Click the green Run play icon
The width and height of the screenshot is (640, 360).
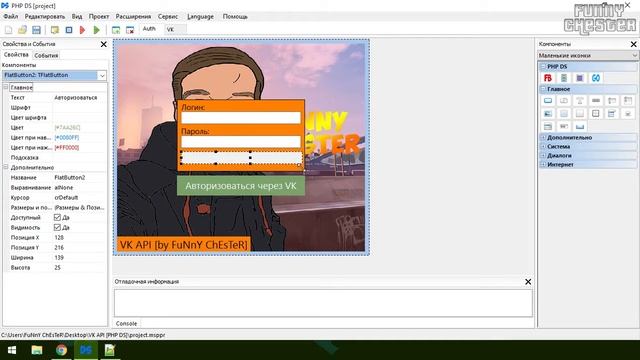pos(97,30)
